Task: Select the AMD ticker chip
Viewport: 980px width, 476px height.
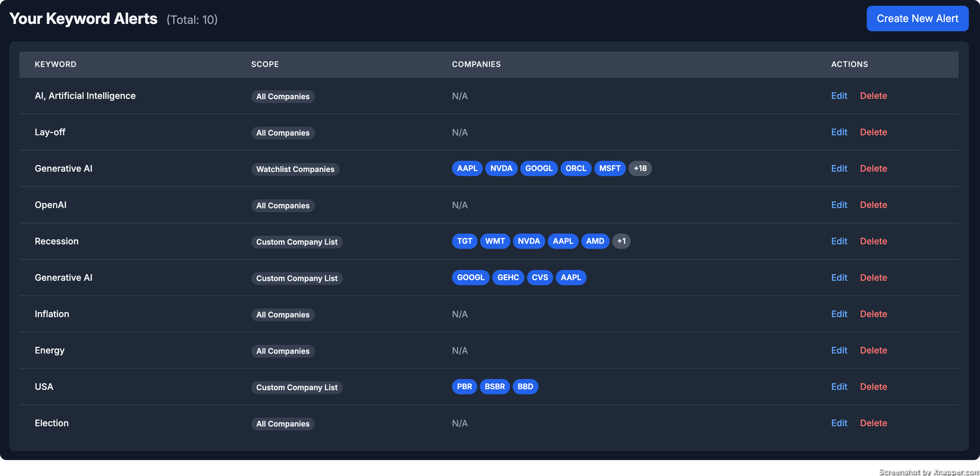Action: [x=595, y=241]
